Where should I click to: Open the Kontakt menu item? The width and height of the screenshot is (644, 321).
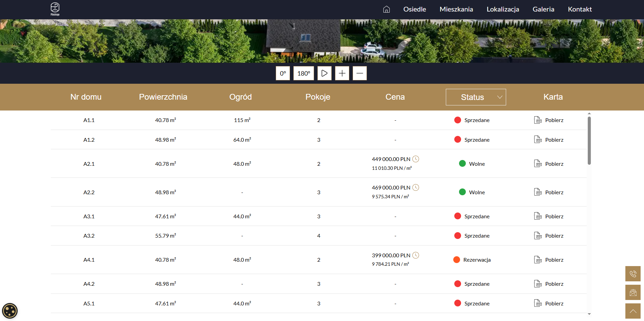point(580,9)
